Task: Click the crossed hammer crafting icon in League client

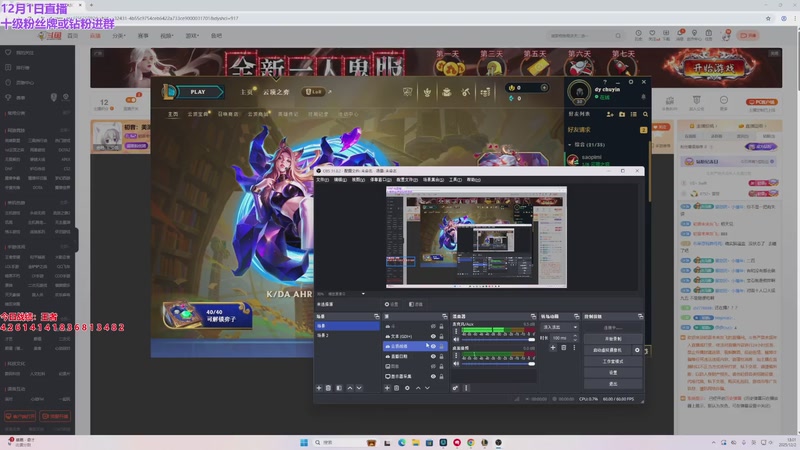Action: click(x=465, y=92)
